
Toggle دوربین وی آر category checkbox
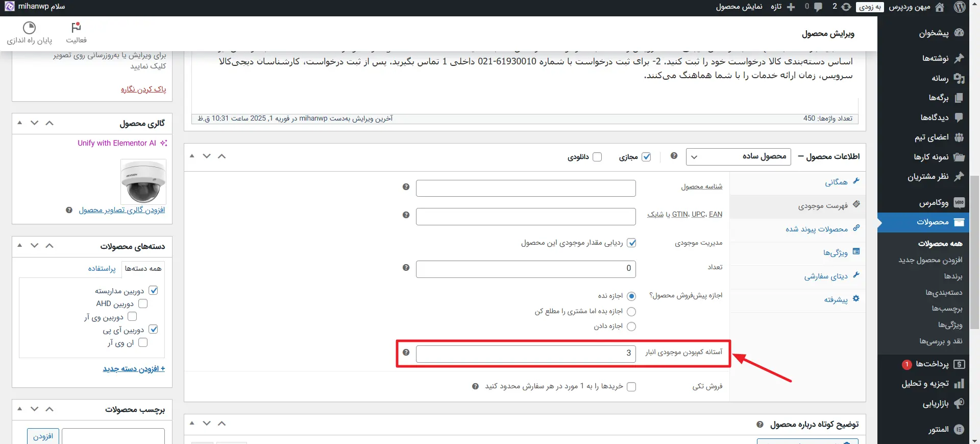132,317
